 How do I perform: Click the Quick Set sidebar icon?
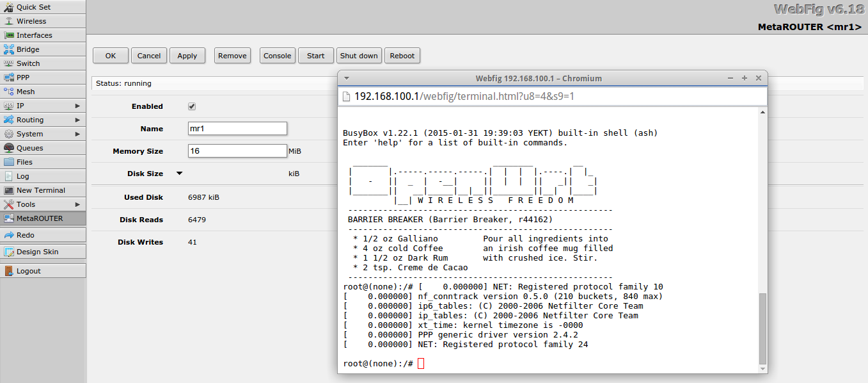tap(9, 7)
